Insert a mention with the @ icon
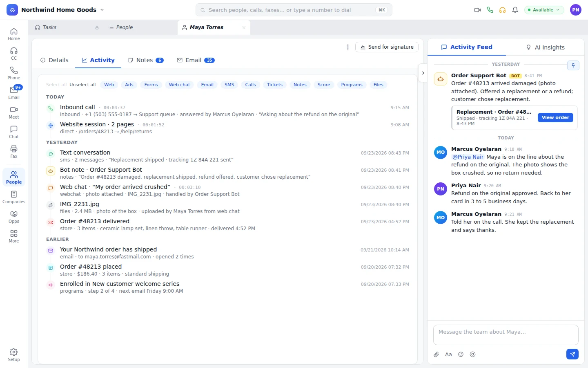This screenshot has width=588, height=368. coord(472,355)
